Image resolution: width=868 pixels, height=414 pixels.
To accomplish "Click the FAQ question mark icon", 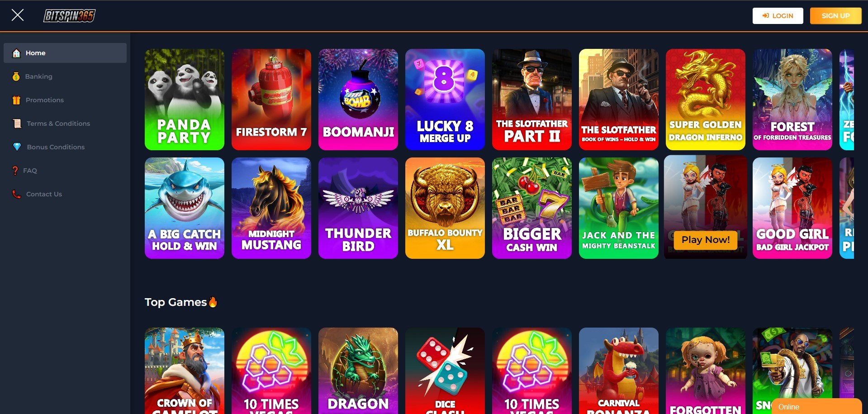I will 15,171.
